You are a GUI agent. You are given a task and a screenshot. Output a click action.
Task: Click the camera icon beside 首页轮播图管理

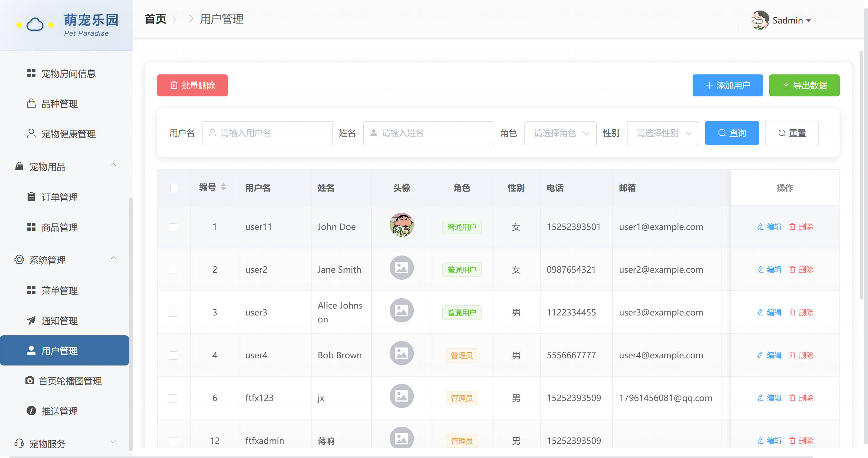[30, 381]
